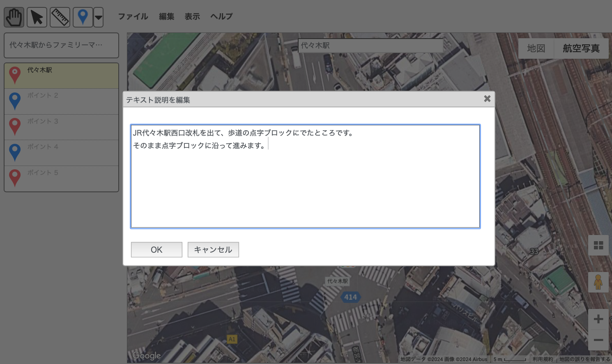Image resolution: width=612 pixels, height=364 pixels.
Task: Open the 表示 menu
Action: pos(192,16)
